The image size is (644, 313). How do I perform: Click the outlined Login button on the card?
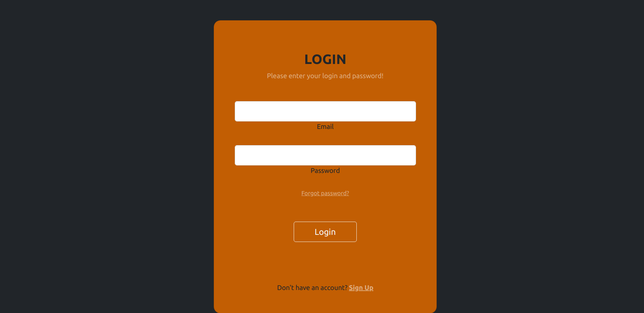click(x=325, y=232)
